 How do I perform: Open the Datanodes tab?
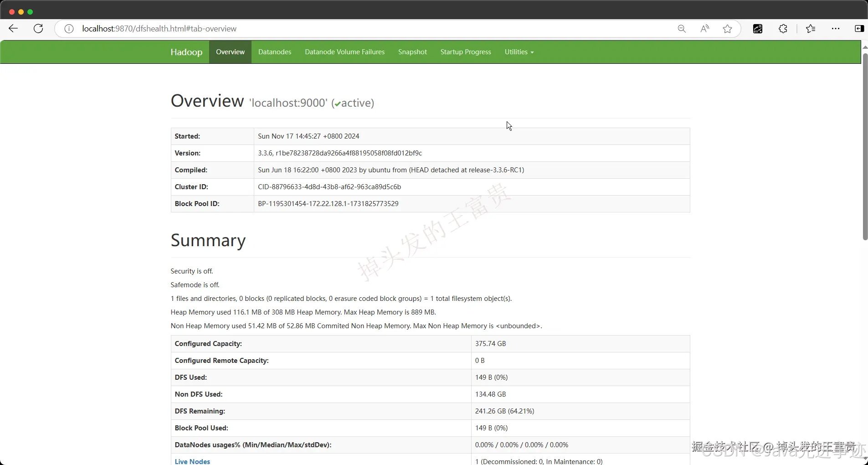point(275,52)
